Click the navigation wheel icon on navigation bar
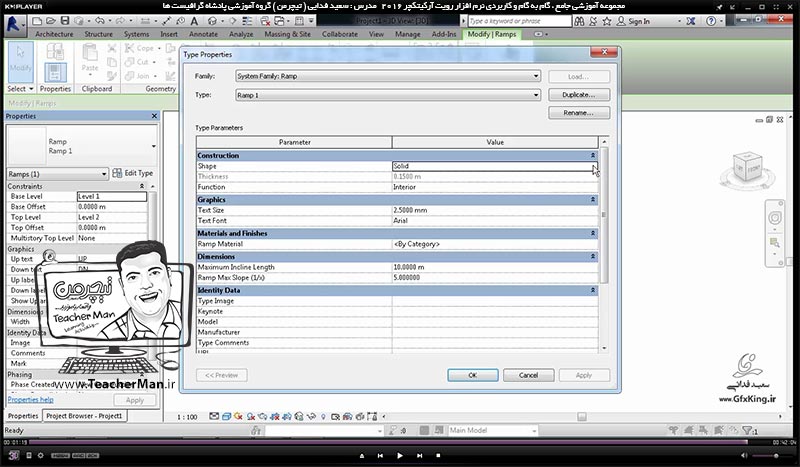Viewport: 800px width, 467px height. click(774, 218)
